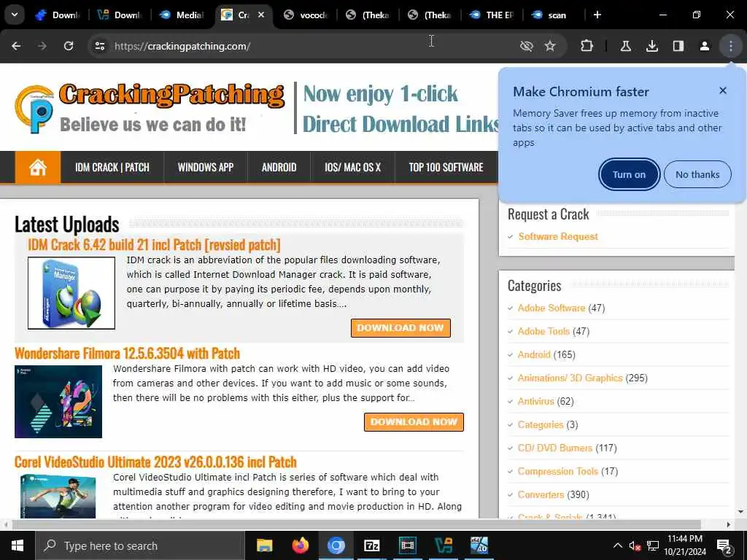
Task: Open the Chromium three-dot menu
Action: (731, 46)
